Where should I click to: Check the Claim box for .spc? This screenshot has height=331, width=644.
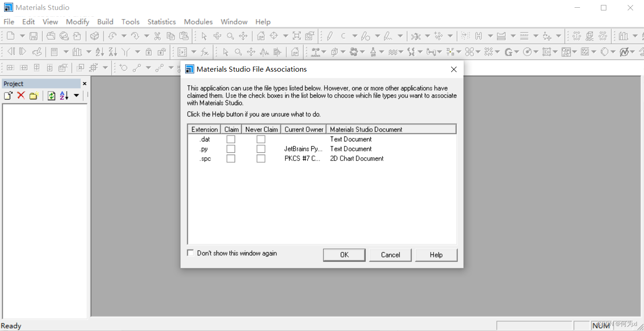click(231, 159)
